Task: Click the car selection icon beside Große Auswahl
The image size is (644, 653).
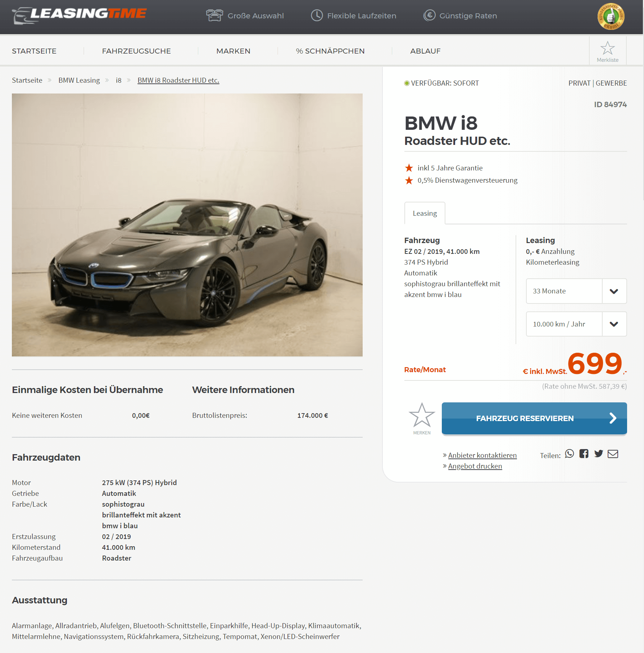Action: [x=214, y=15]
